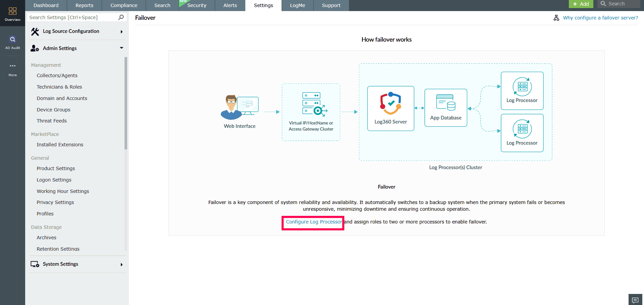
Task: Select Retention Settings under Data Storage
Action: [x=58, y=249]
